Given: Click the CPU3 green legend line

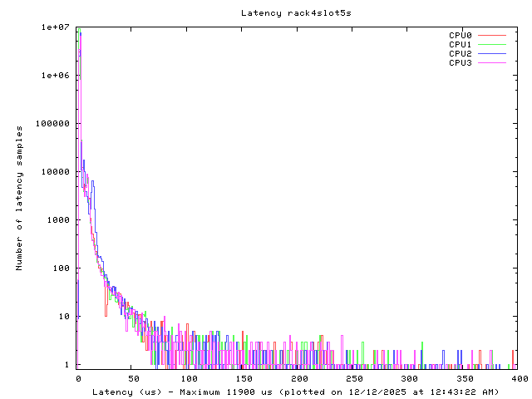Looking at the screenshot, I should coord(492,63).
